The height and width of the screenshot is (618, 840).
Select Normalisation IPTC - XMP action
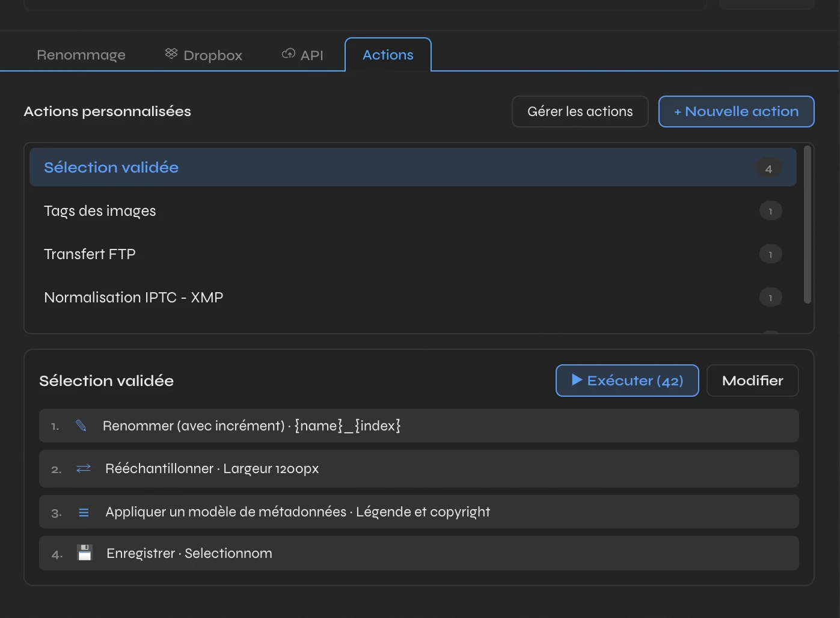pos(413,298)
